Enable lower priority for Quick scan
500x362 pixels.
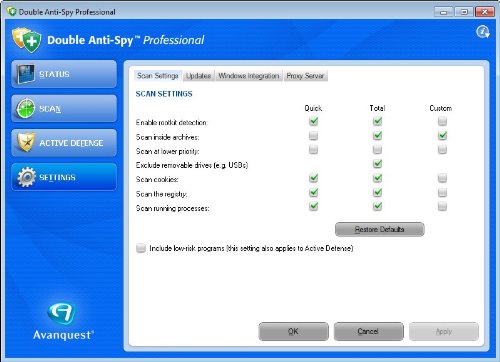coord(313,150)
